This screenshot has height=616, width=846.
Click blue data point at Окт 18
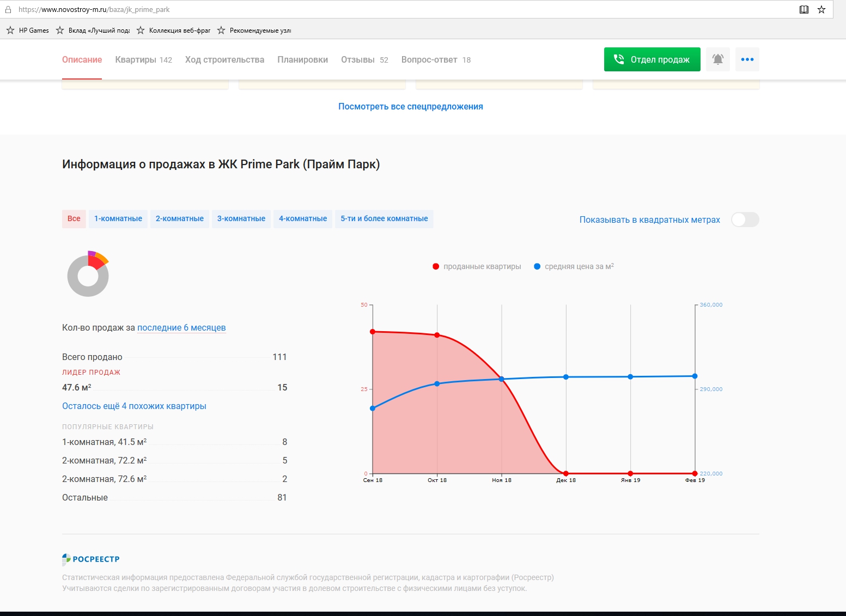click(437, 384)
